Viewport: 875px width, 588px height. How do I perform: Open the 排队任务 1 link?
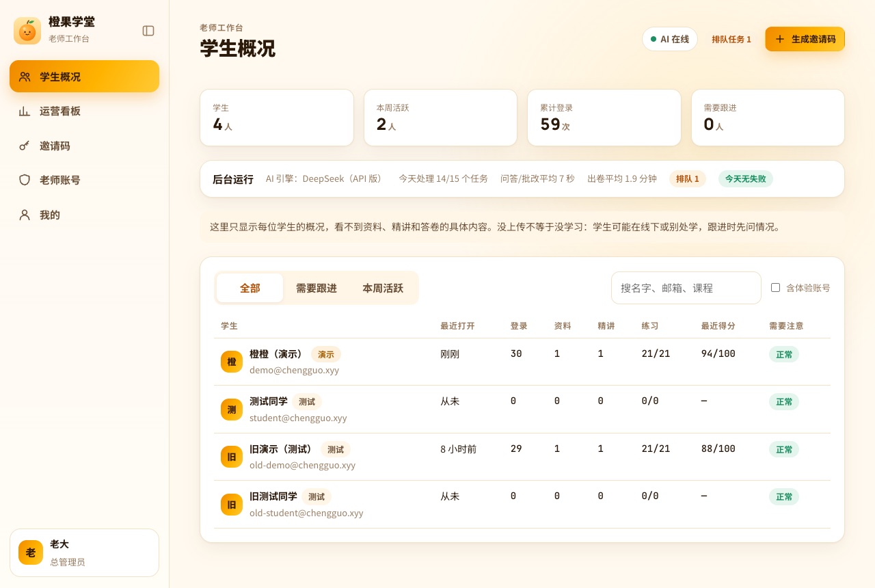(x=731, y=40)
